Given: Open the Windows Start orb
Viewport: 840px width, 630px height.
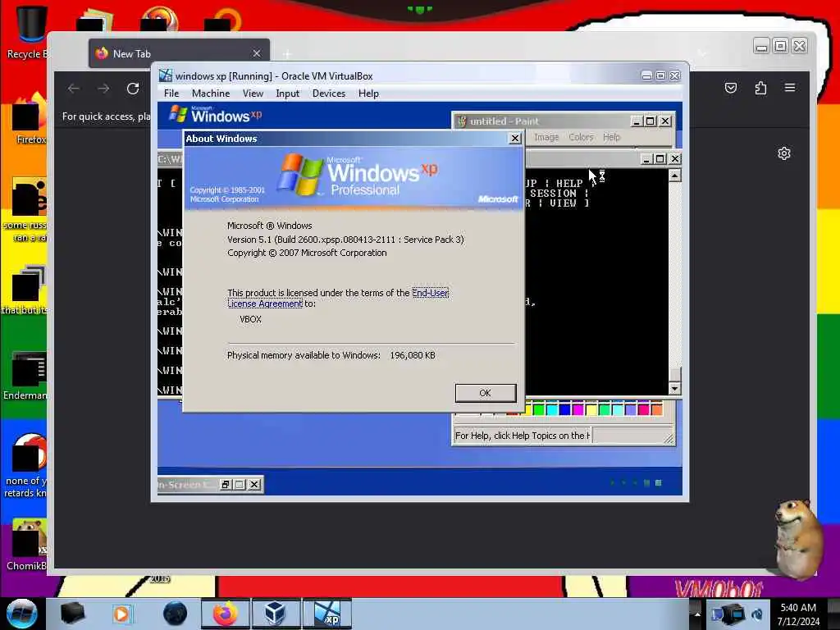Looking at the screenshot, I should [22, 614].
